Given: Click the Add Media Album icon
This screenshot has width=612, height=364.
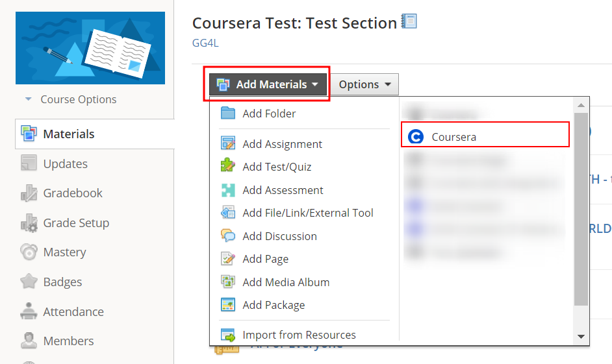Looking at the screenshot, I should [228, 282].
